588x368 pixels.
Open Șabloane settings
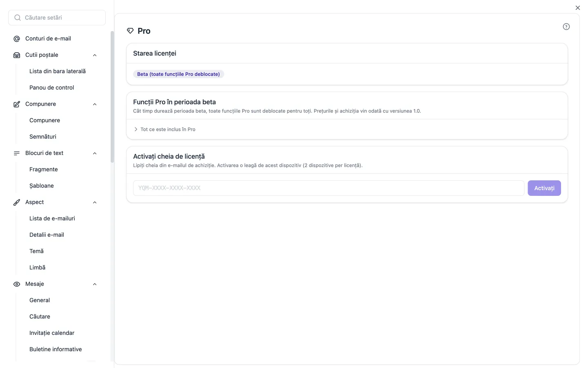42,186
